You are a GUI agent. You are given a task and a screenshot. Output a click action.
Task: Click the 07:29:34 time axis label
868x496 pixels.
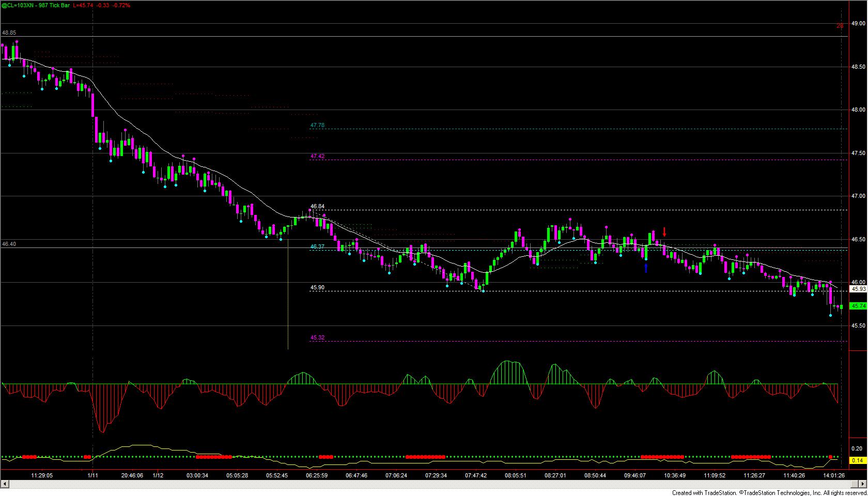436,475
